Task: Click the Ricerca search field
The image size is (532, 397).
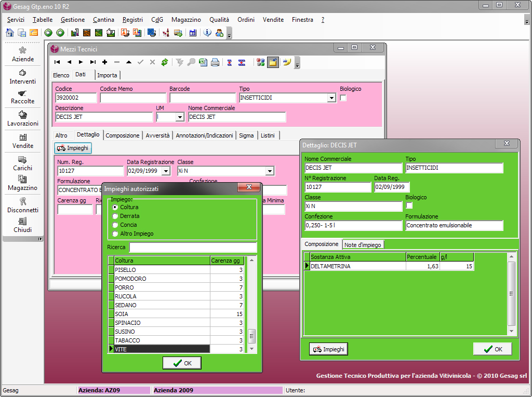Action: [193, 247]
